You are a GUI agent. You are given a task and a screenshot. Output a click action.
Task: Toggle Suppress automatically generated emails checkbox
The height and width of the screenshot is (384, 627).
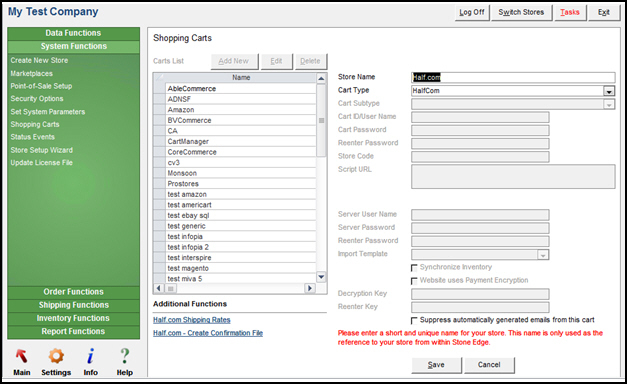pyautogui.click(x=414, y=320)
